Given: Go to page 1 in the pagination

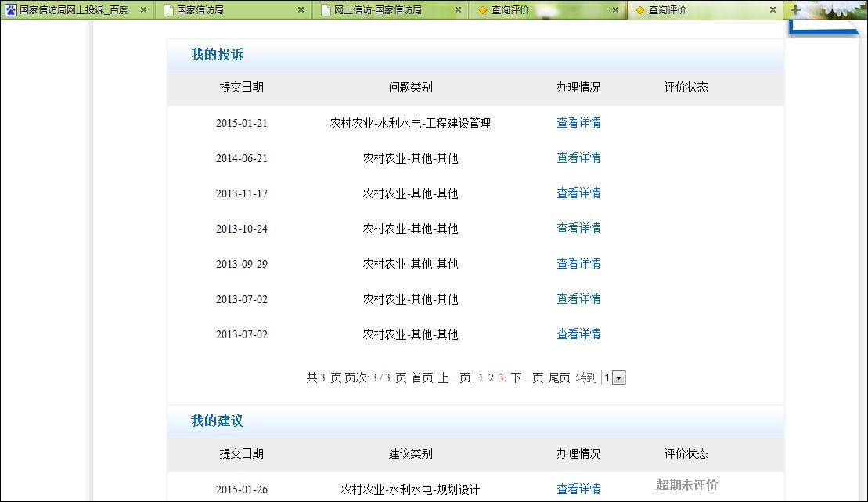Looking at the screenshot, I should [481, 378].
